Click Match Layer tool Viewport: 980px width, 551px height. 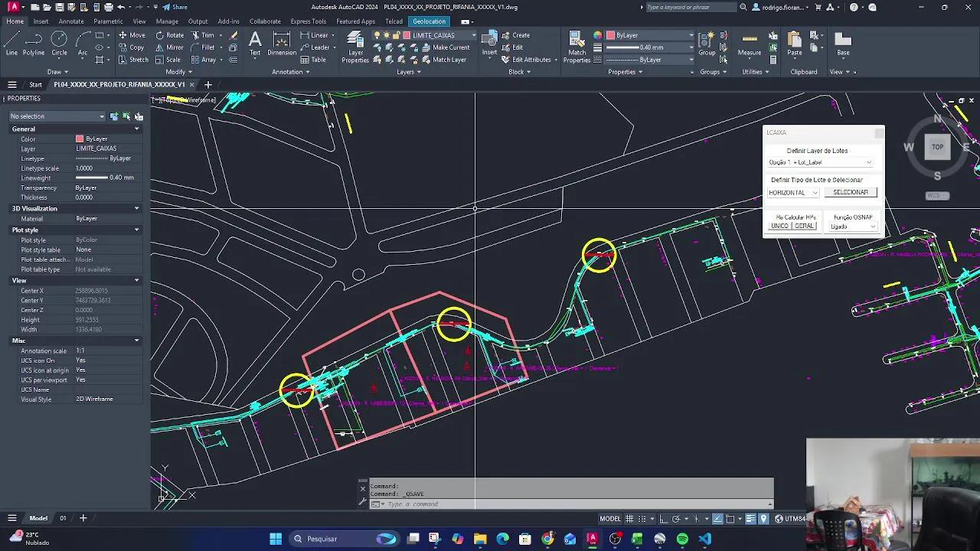[x=443, y=60]
